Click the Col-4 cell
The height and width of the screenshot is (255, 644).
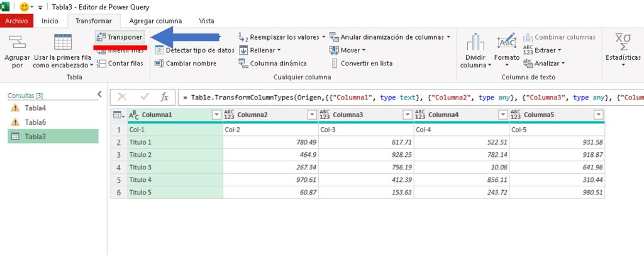(462, 130)
